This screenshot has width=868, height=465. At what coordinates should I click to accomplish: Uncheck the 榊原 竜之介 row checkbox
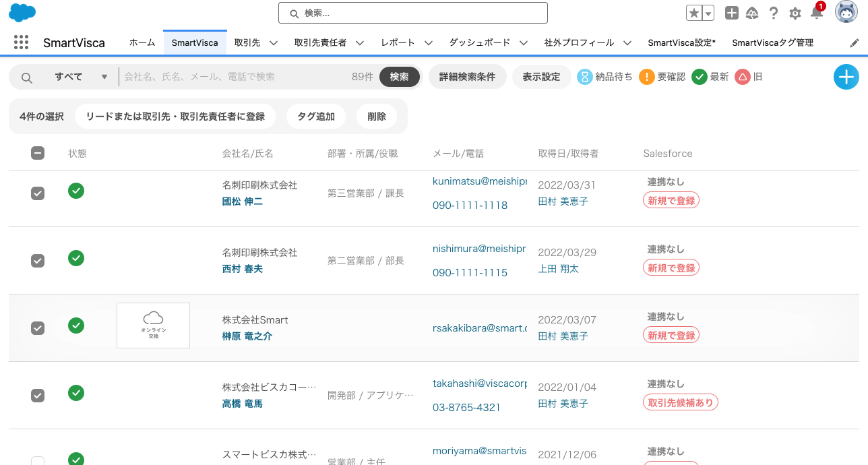pyautogui.click(x=38, y=328)
